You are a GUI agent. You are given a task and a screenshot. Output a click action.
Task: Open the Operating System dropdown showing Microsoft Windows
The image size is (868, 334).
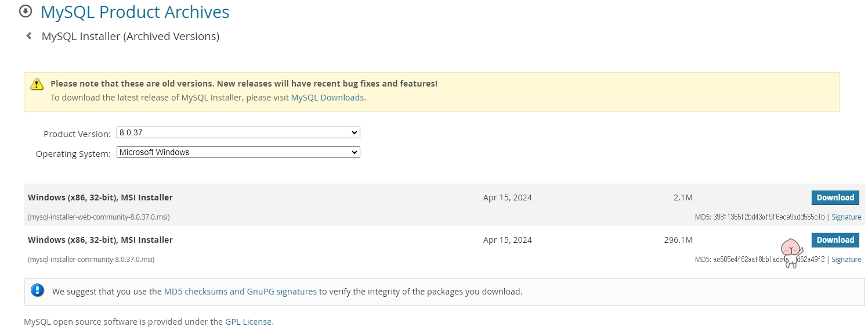pyautogui.click(x=238, y=152)
